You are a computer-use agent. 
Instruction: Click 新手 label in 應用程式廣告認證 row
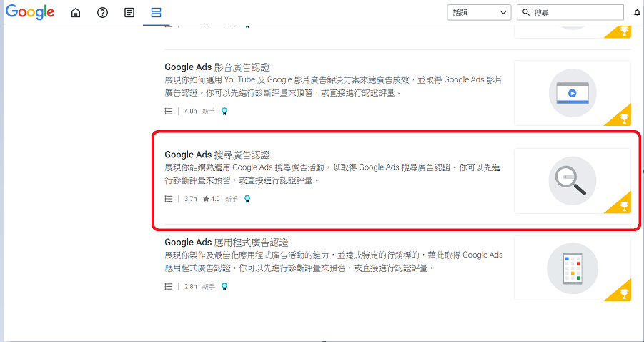click(209, 286)
